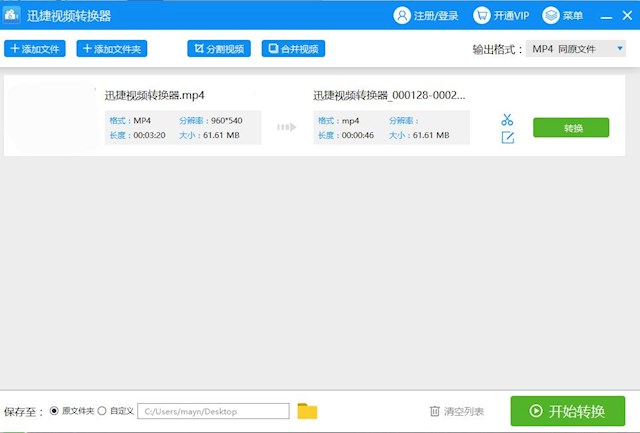Viewport: 640px width, 433px height.
Task: Click the 添加文件夹 button
Action: (x=111, y=49)
